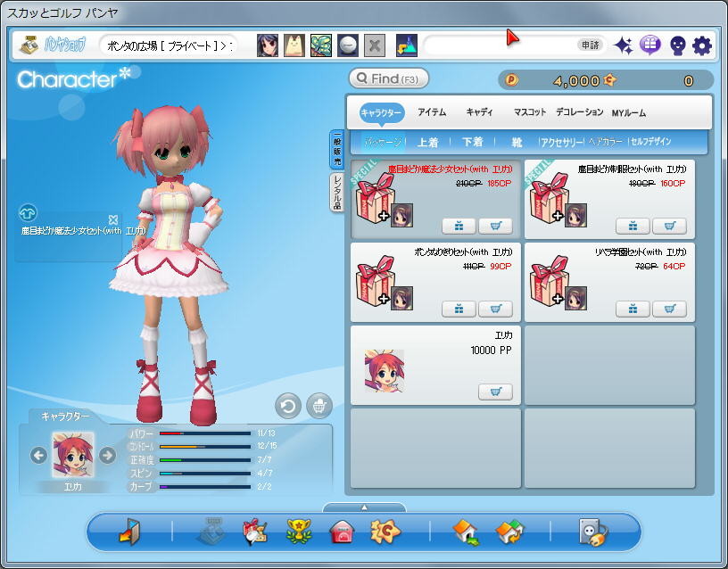Gift the 鹿目まどか制服セット 160CP item
728x569 pixels.
tap(633, 226)
